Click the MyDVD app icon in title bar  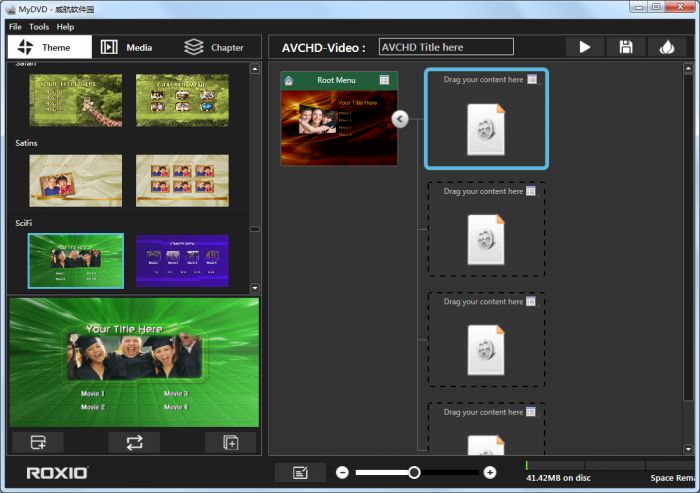pyautogui.click(x=12, y=9)
